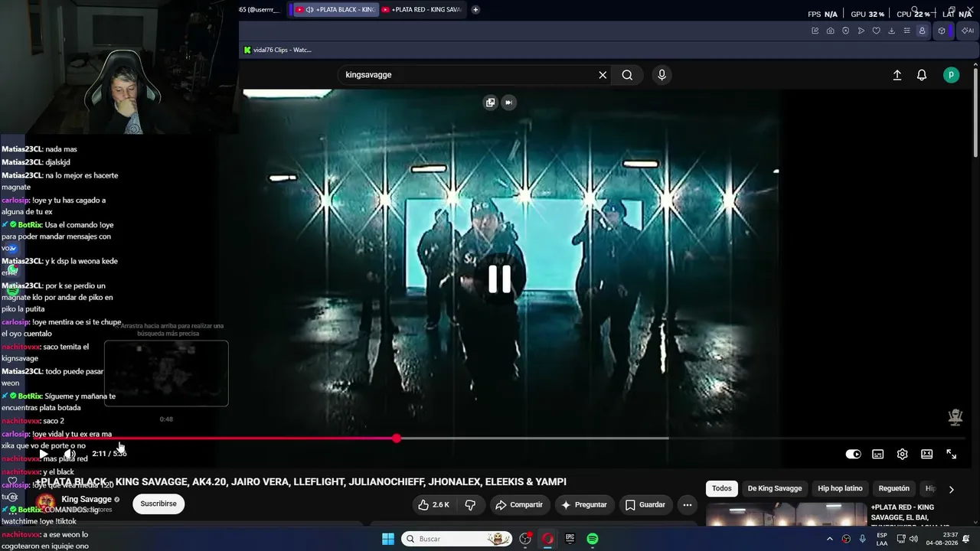Select the Hip hop latino chip
This screenshot has width=980, height=551.
pos(840,488)
